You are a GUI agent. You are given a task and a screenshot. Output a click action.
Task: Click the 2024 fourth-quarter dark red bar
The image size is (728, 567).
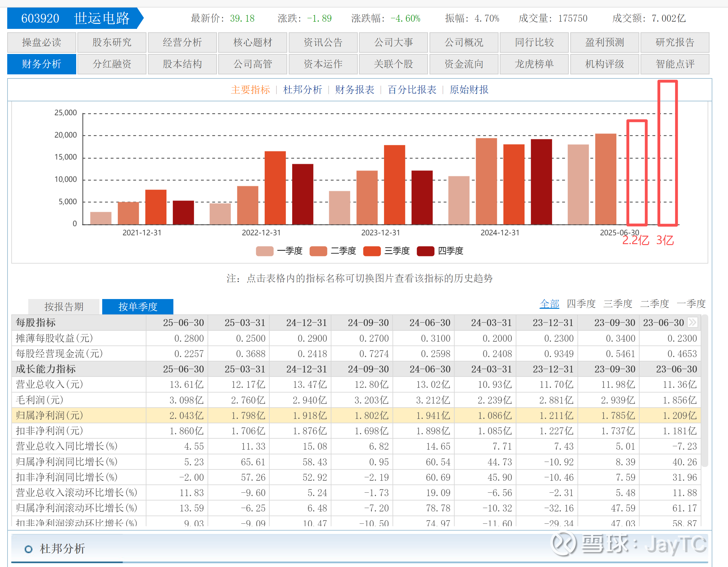coord(541,182)
